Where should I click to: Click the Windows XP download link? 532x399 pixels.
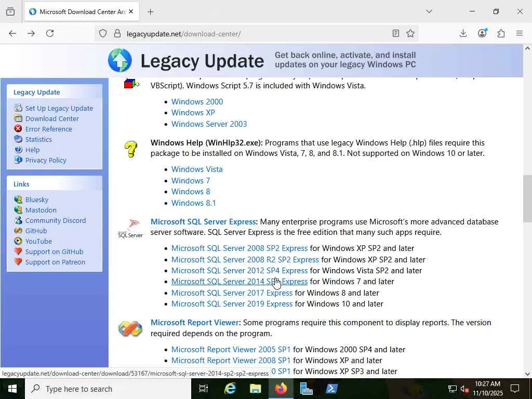193,113
